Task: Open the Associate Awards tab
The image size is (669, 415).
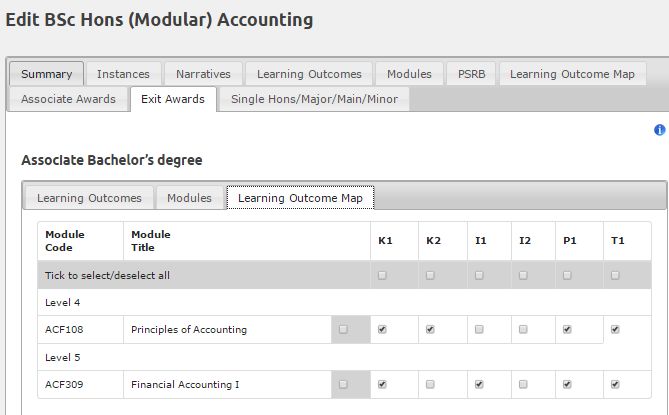Action: click(x=68, y=99)
